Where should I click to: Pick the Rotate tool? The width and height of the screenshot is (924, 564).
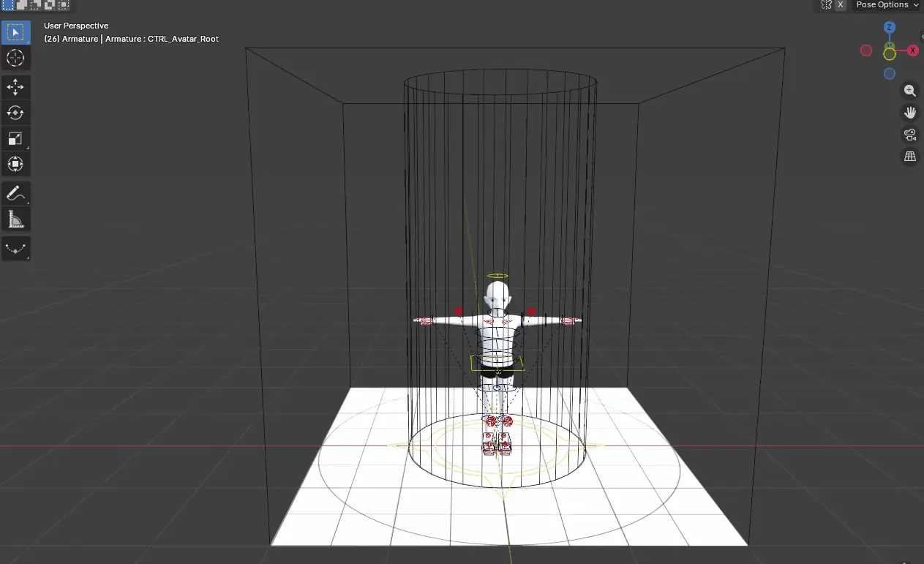click(x=15, y=113)
